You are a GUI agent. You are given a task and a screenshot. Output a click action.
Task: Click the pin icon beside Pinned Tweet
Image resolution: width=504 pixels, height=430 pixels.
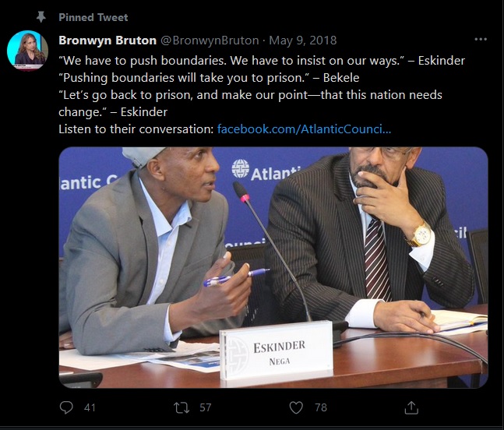point(41,16)
